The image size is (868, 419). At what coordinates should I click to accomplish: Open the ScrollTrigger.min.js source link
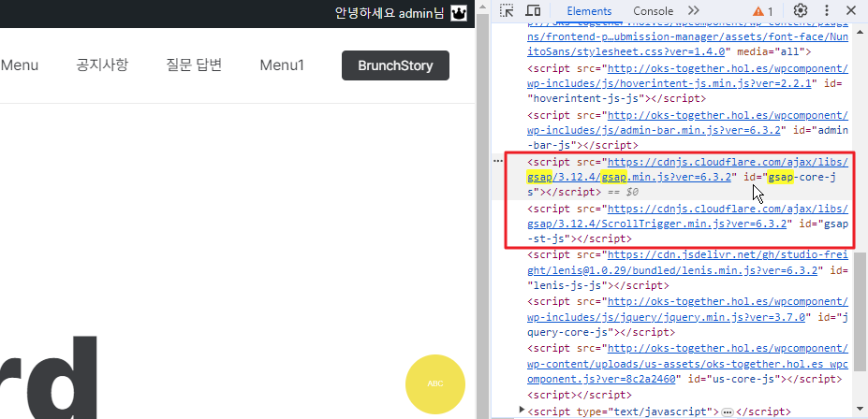click(x=687, y=216)
